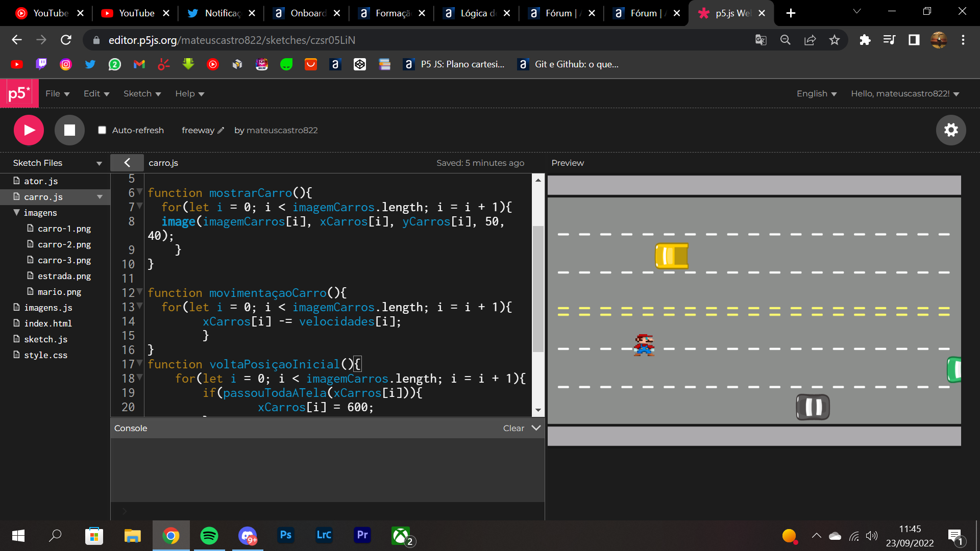The height and width of the screenshot is (551, 980).
Task: Run the sketch with the Play button
Action: pyautogui.click(x=29, y=130)
